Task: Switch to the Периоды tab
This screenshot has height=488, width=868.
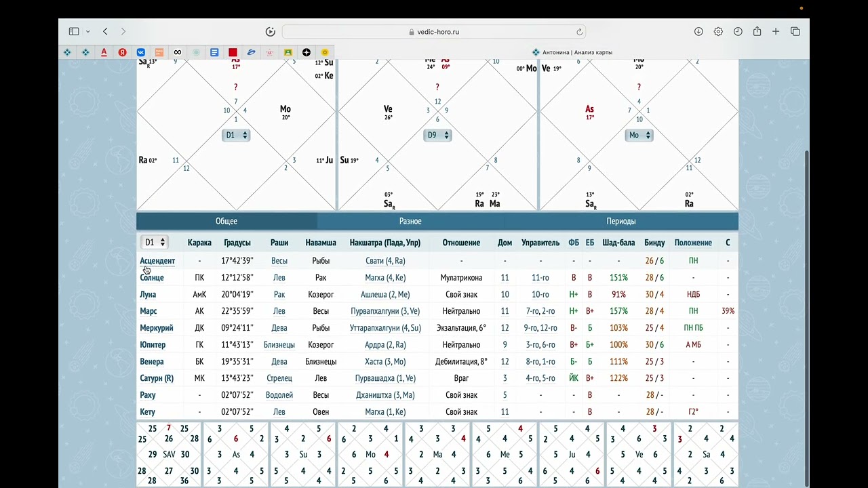Action: coord(621,221)
